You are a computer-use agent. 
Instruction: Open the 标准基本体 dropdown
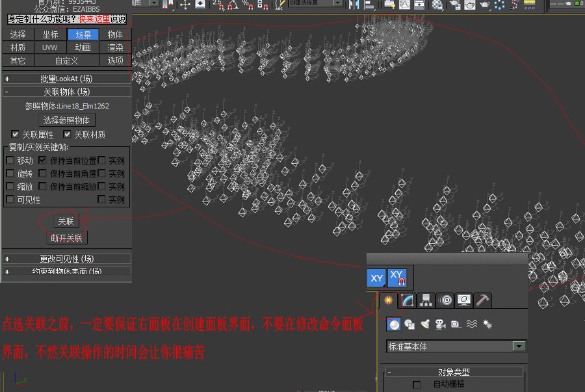pyautogui.click(x=456, y=346)
